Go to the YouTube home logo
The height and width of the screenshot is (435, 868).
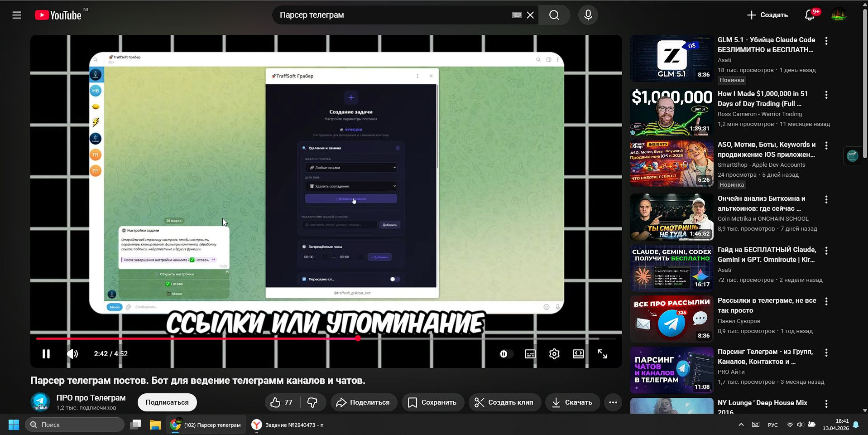pos(58,15)
